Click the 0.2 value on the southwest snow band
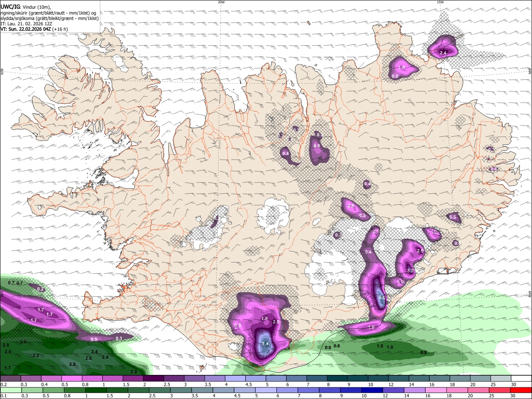Screen dimensions: 532x399 pos(40,289)
